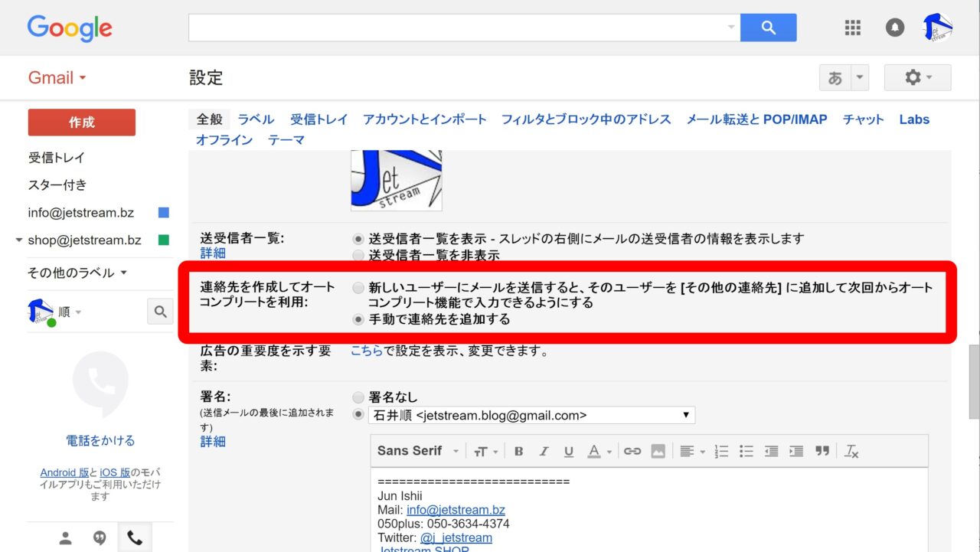Insert a link using the chain icon

point(632,451)
